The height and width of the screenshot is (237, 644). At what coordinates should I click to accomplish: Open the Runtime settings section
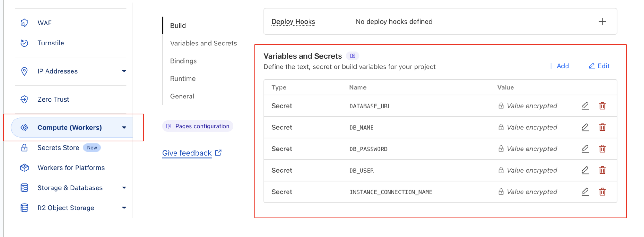click(x=183, y=78)
